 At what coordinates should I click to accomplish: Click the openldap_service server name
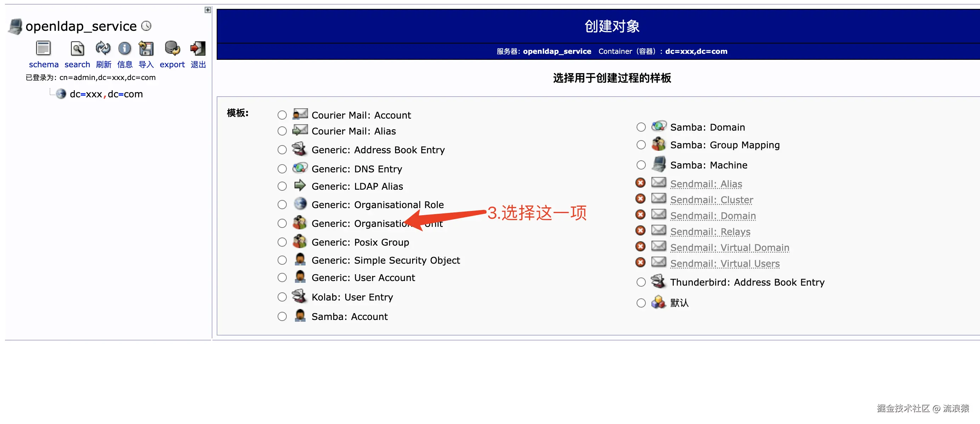click(81, 26)
